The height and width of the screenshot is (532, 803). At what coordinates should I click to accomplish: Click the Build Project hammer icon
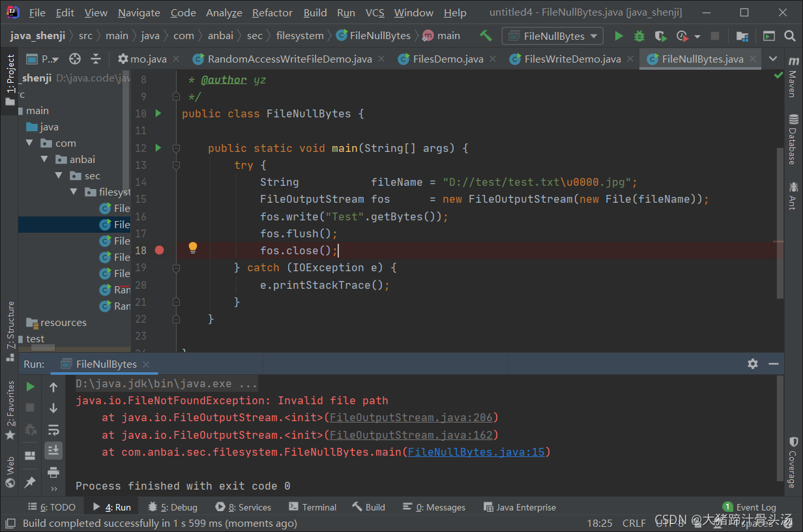[486, 36]
